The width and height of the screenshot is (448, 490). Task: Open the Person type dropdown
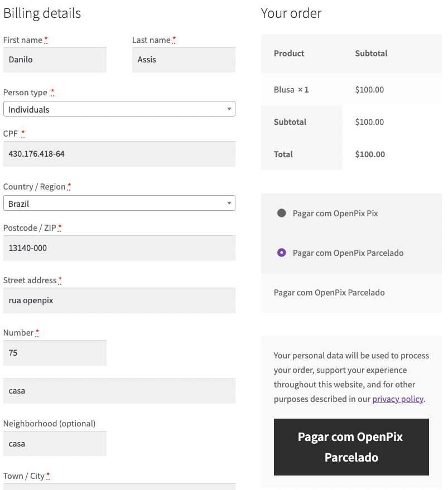(x=119, y=109)
